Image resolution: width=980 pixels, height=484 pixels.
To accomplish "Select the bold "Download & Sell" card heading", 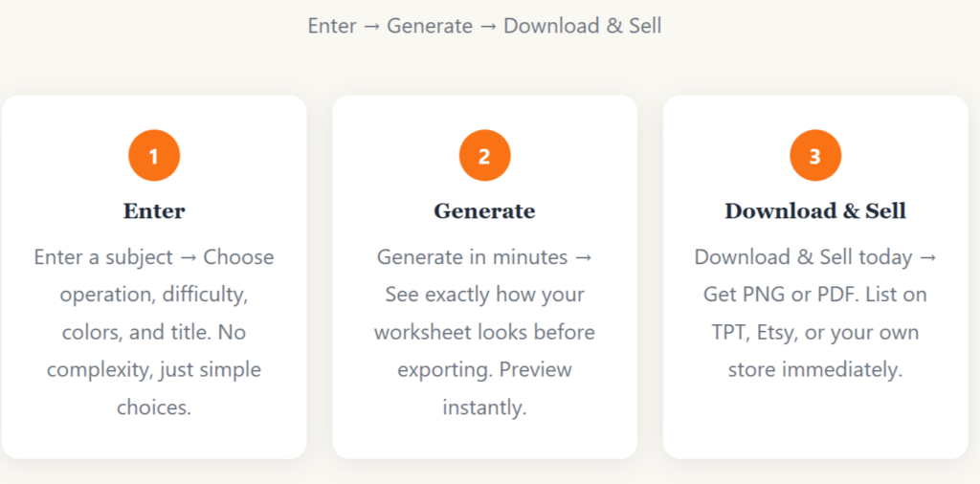I will click(x=814, y=211).
